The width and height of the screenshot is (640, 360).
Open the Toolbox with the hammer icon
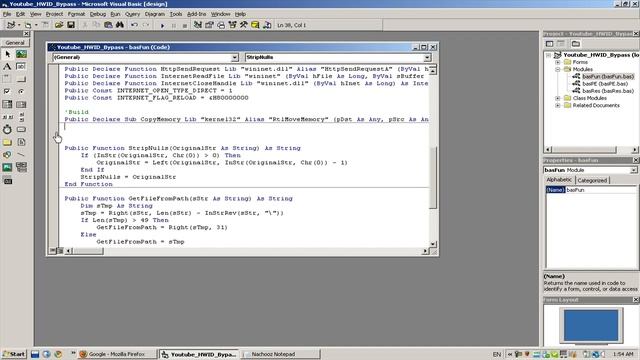click(244, 25)
